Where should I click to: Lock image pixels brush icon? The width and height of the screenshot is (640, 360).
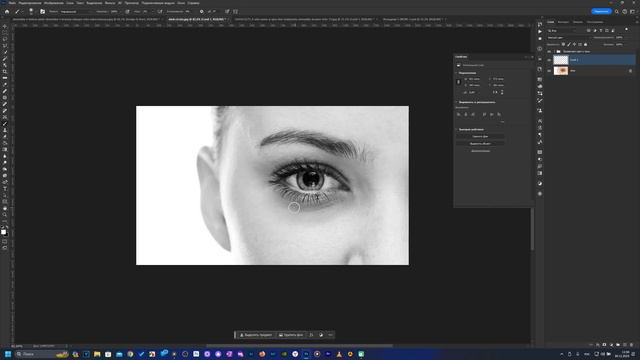[569, 44]
